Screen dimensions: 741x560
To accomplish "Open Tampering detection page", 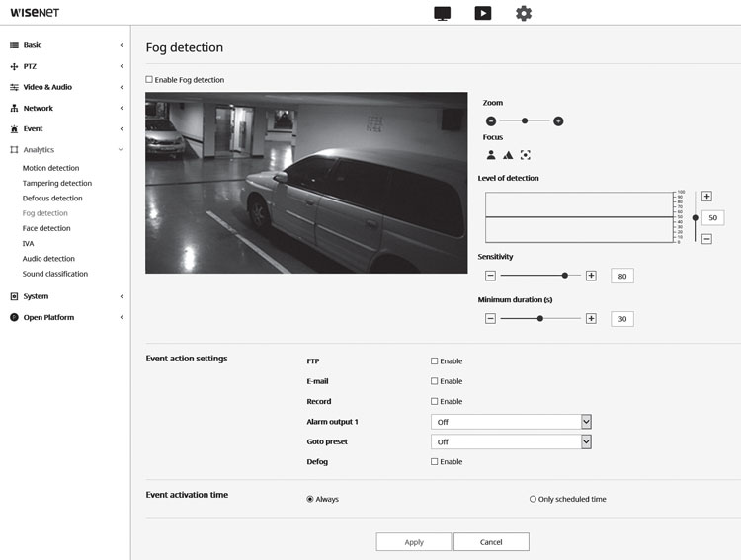I will [57, 183].
